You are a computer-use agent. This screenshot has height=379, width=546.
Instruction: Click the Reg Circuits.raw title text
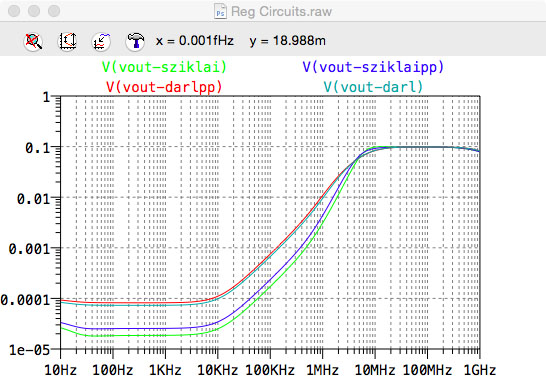click(x=281, y=11)
